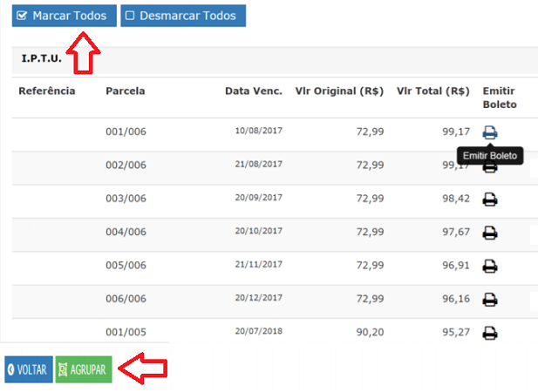This screenshot has width=538, height=392.
Task: Click the Parcela column header
Action: click(x=126, y=91)
